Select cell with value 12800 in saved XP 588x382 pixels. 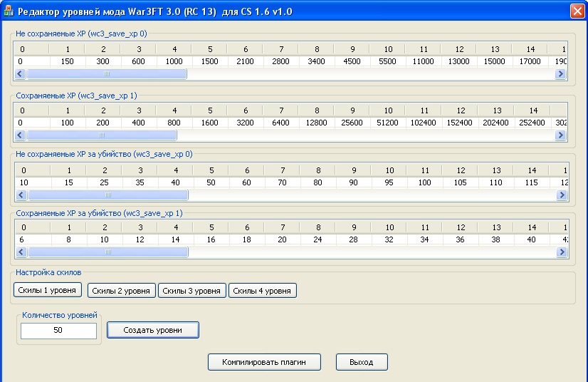[x=317, y=123]
